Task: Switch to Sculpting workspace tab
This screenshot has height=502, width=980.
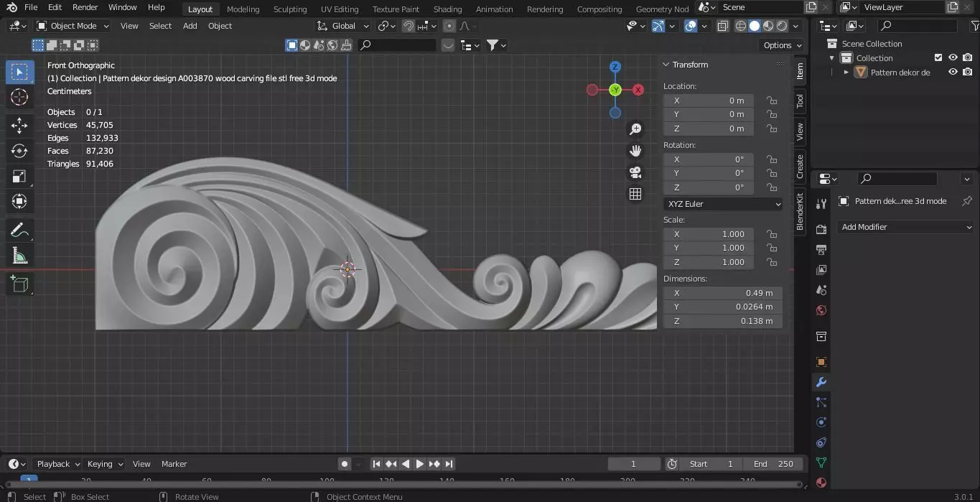Action: tap(290, 9)
